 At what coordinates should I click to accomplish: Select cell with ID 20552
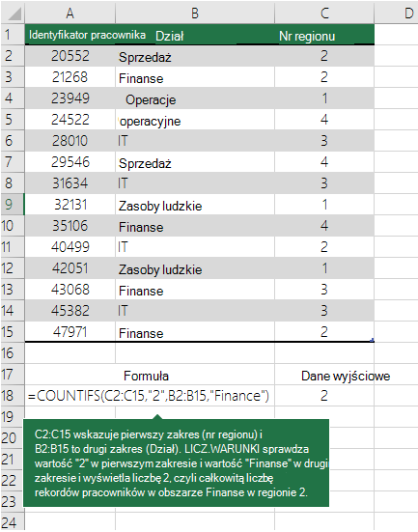coord(70,56)
